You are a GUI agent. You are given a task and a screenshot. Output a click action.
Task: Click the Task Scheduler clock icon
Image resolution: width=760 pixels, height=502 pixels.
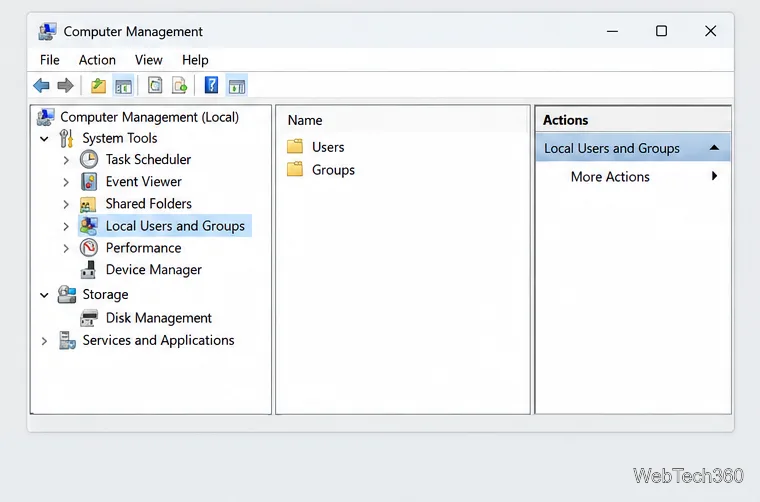[89, 159]
